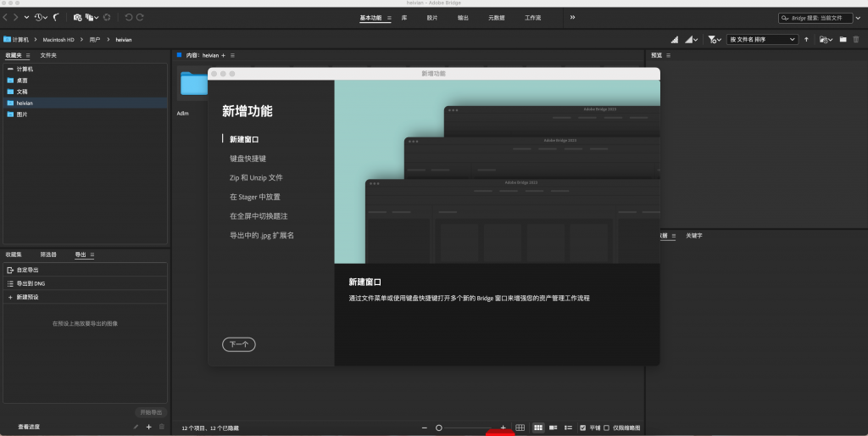The image size is (868, 436).
Task: Click 查看进度 link
Action: coord(29,428)
